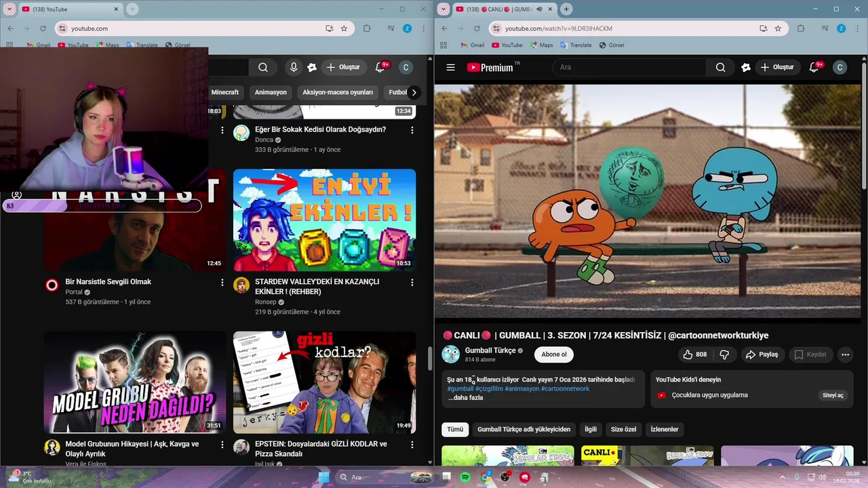Open Gmail bookmark in right browser
The width and height of the screenshot is (868, 488).
(x=472, y=45)
